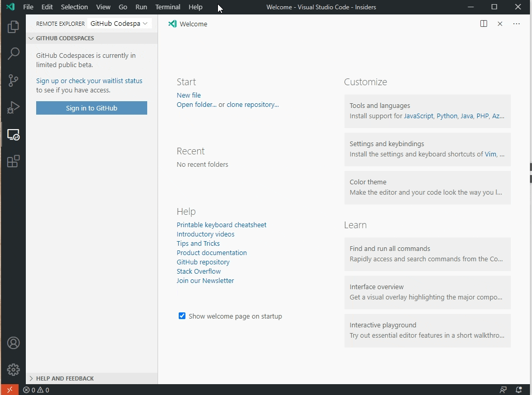
Task: Open the View menu
Action: (103, 7)
